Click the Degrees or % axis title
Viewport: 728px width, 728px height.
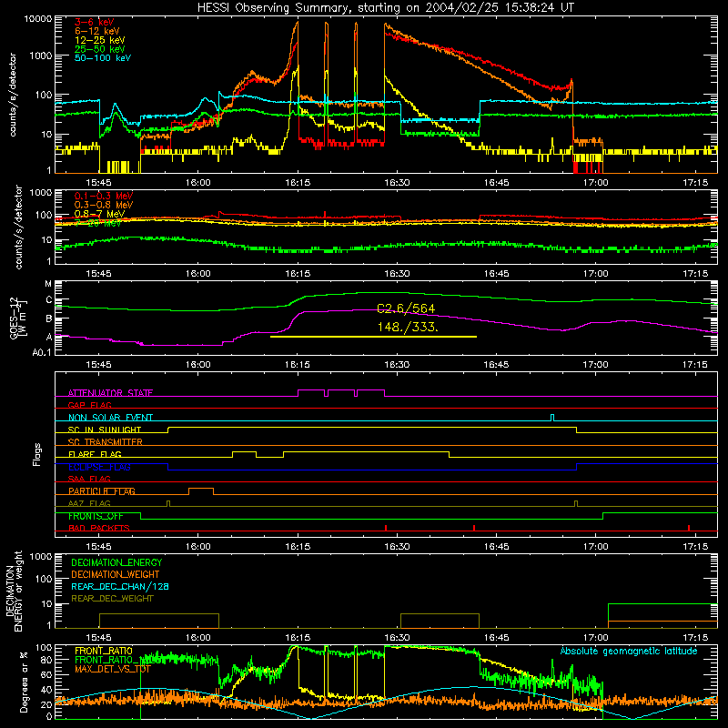pyautogui.click(x=24, y=682)
